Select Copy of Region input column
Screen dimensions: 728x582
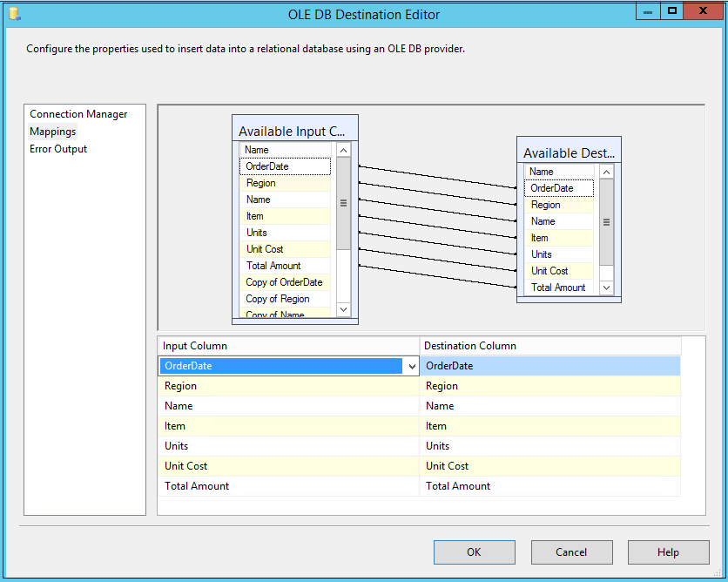pos(285,299)
